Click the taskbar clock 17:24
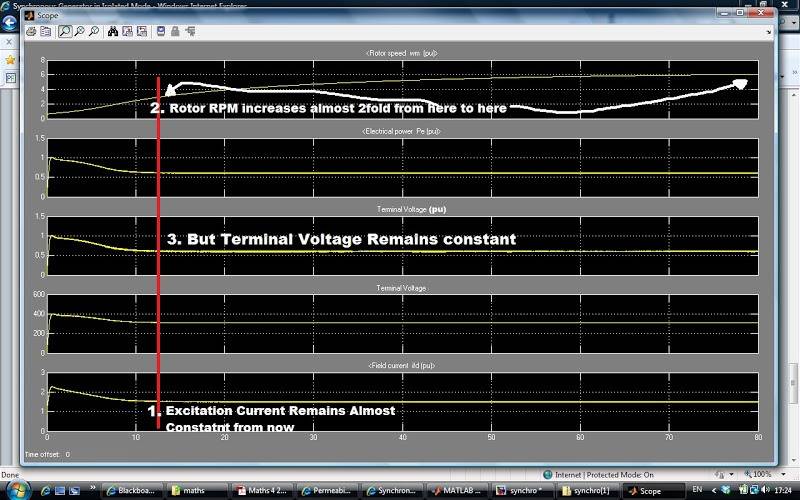 pyautogui.click(x=783, y=490)
